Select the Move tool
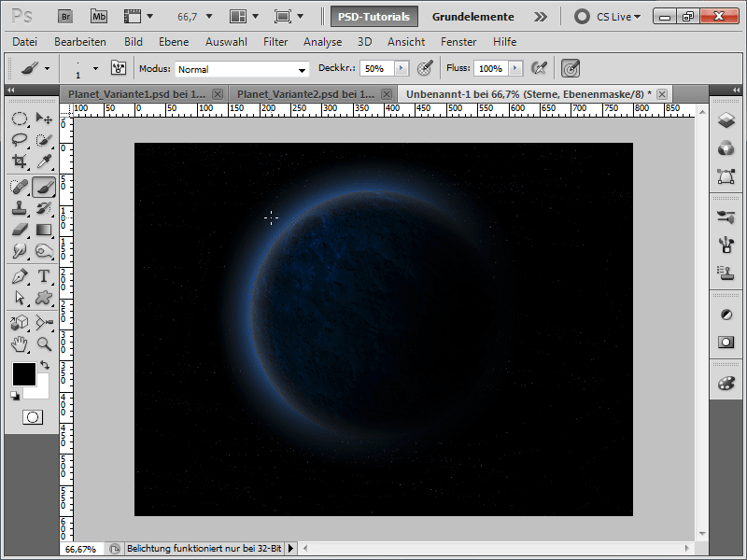The height and width of the screenshot is (560, 747). click(x=44, y=119)
